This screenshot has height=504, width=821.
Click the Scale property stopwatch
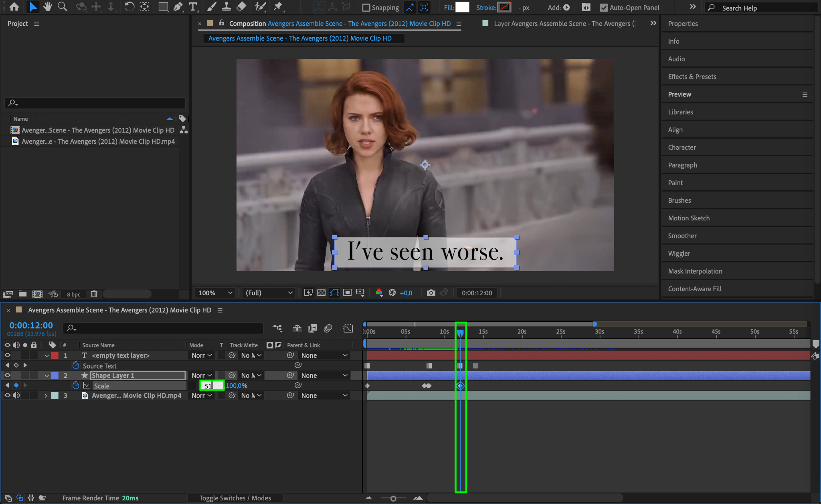[x=75, y=385]
